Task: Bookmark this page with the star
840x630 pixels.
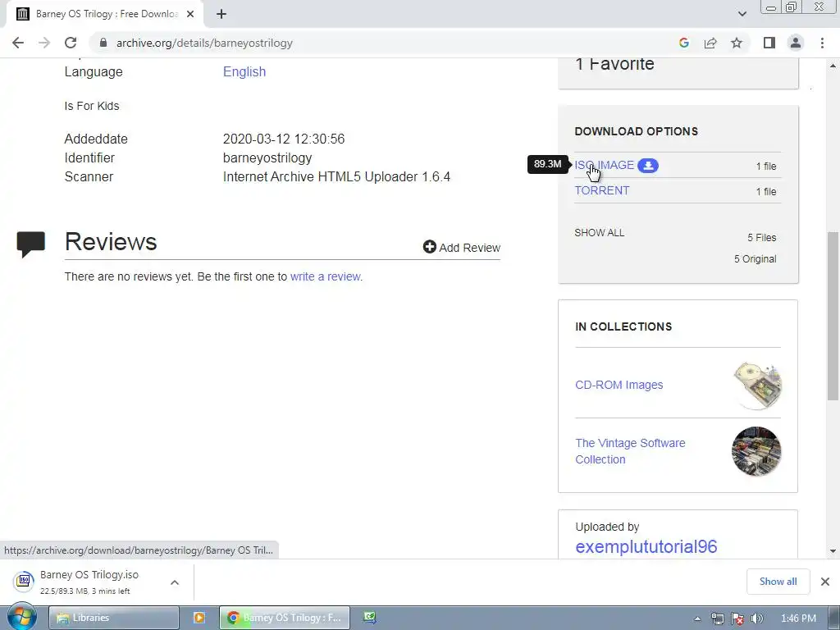Action: coord(737,43)
